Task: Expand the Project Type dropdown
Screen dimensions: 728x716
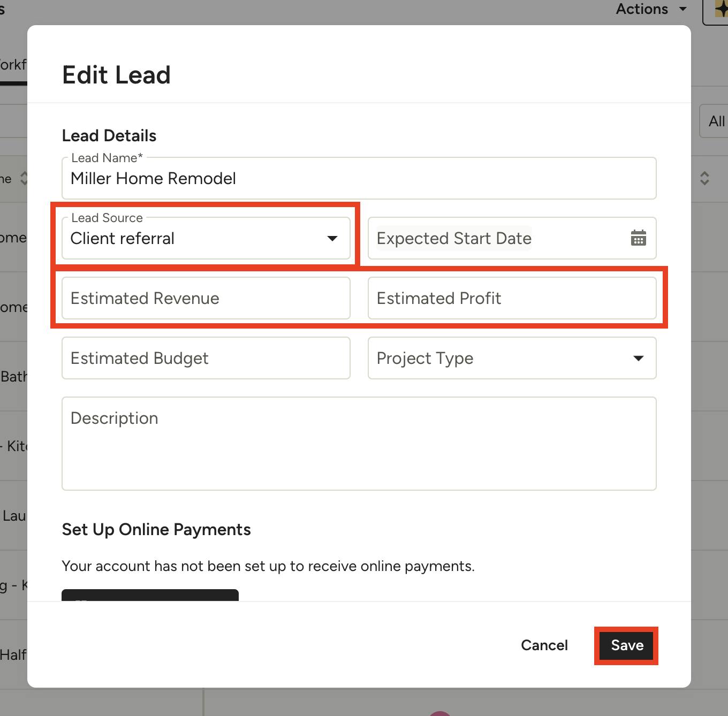Action: pyautogui.click(x=638, y=358)
